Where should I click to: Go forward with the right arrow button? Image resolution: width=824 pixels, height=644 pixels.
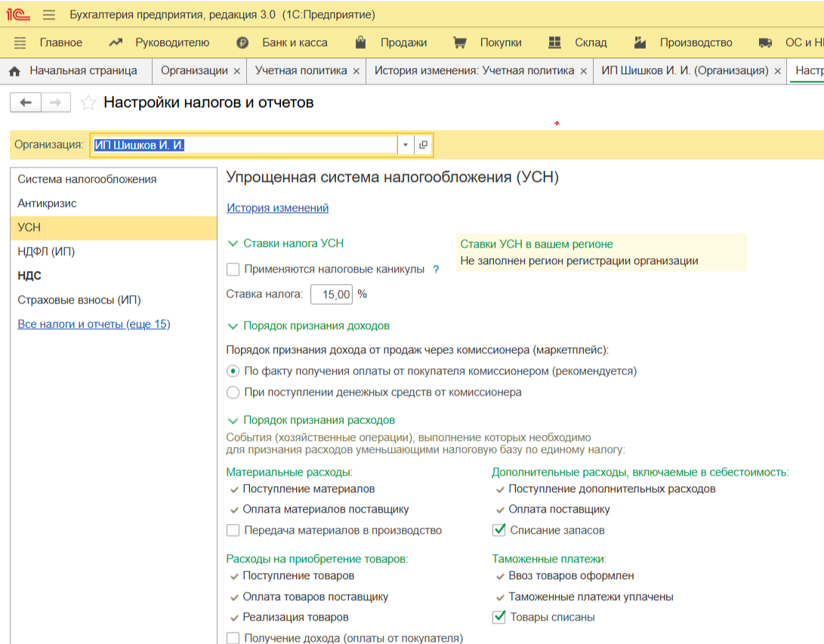click(56, 103)
